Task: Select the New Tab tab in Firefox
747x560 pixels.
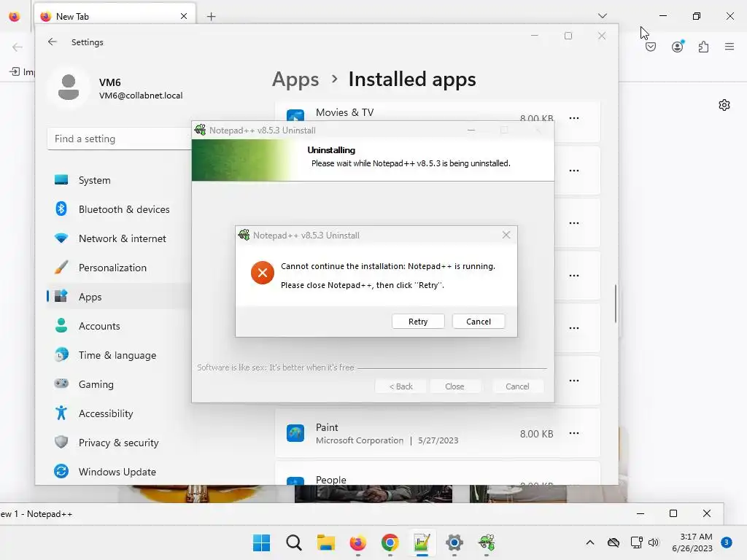Action: point(115,16)
